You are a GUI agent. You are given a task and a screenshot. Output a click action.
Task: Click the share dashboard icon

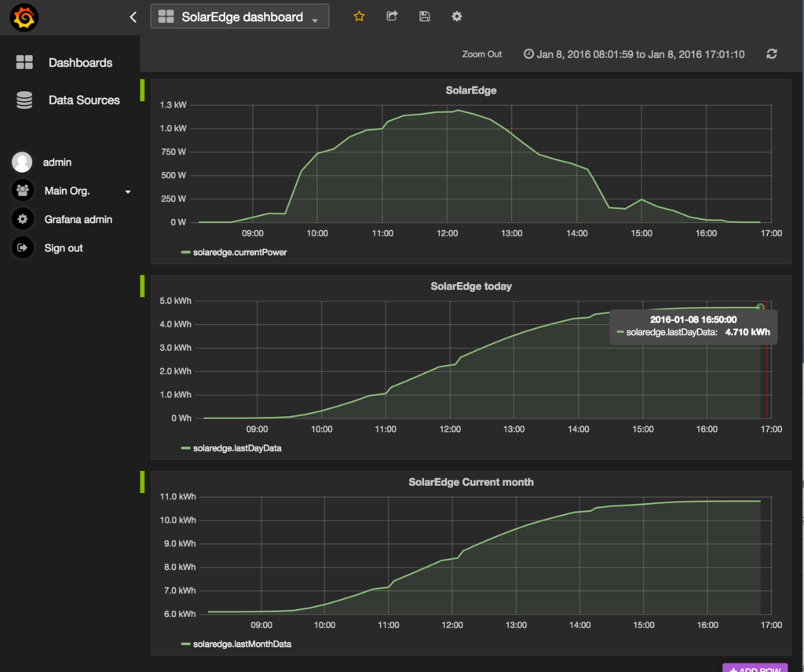coord(392,16)
